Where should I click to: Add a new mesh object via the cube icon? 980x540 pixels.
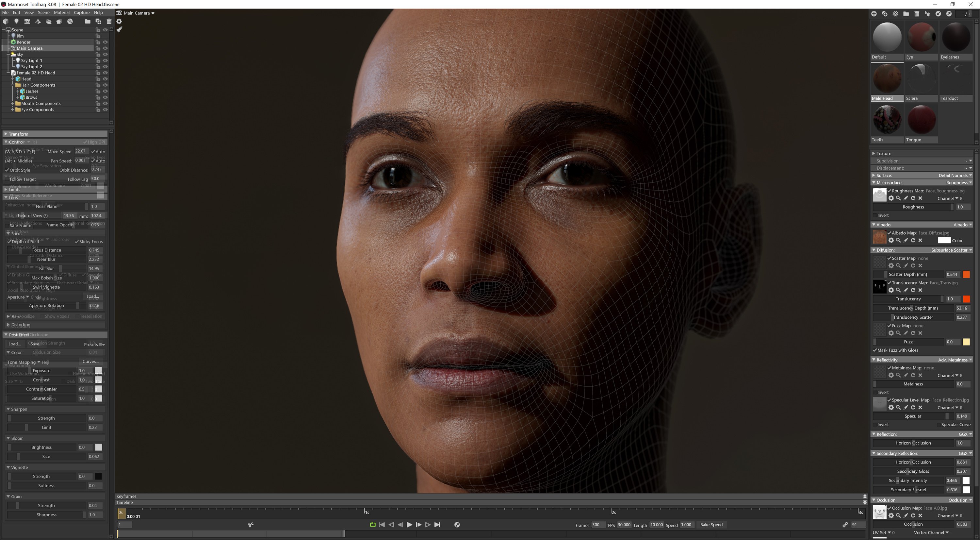(6, 22)
